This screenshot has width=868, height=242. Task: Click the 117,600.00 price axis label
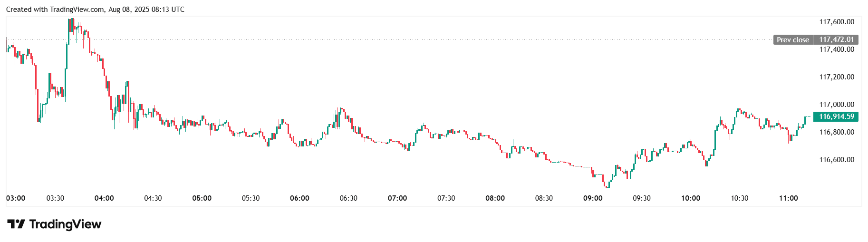pos(836,22)
